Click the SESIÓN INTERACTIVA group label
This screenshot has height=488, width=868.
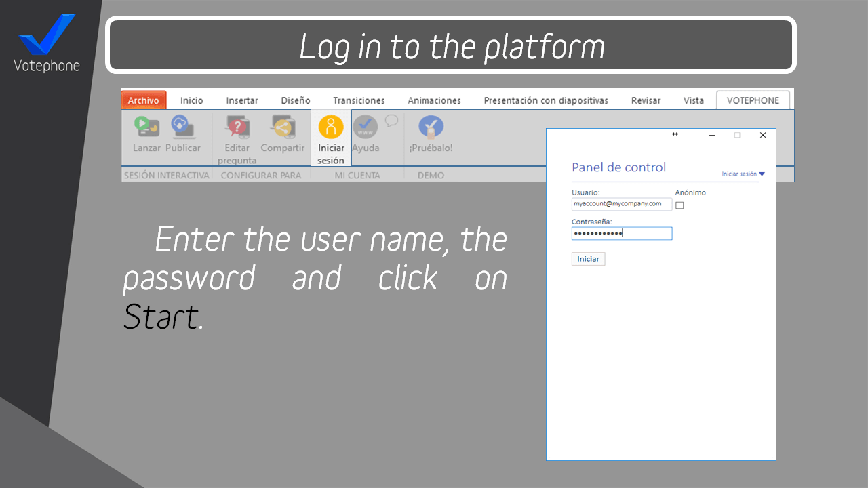pos(167,176)
